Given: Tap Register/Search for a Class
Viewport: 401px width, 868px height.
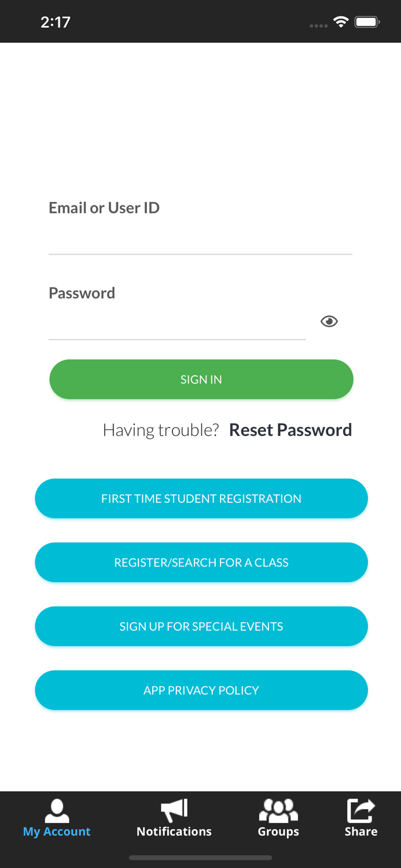Looking at the screenshot, I should 201,562.
